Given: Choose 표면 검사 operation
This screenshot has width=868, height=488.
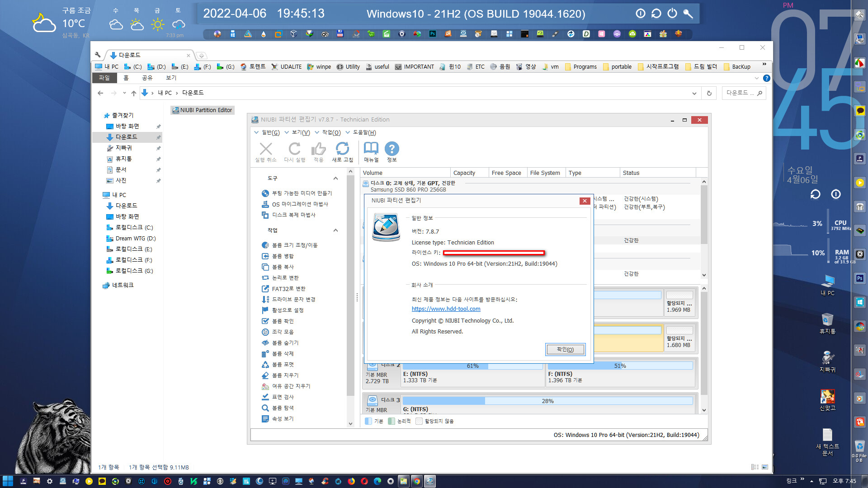Looking at the screenshot, I should 278,397.
